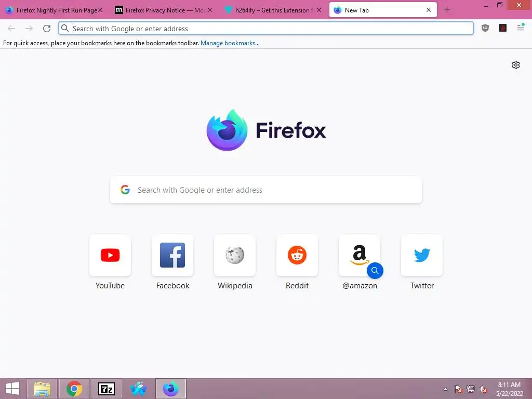Open File Explorer from the taskbar

click(x=42, y=389)
